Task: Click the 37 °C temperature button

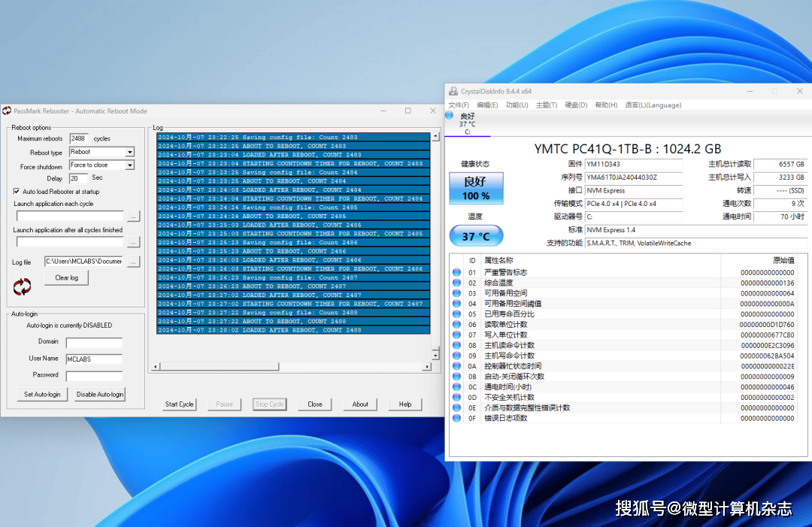Action: coord(476,236)
